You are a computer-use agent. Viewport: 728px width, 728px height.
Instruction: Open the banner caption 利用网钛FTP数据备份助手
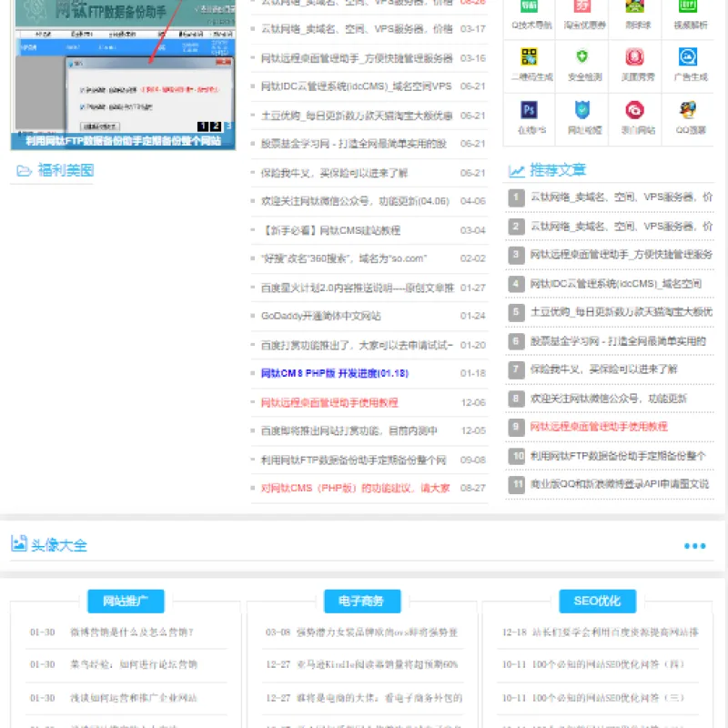coord(123,141)
